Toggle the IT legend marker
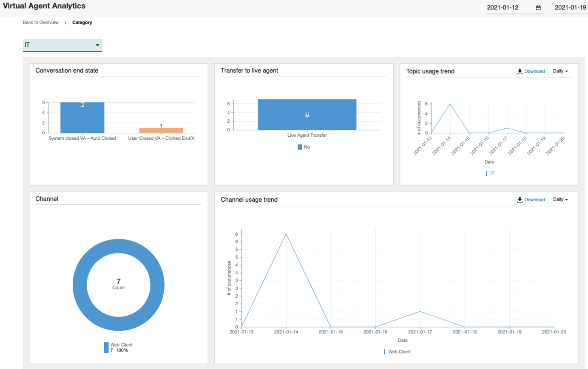This screenshot has width=588, height=369. 487,173
